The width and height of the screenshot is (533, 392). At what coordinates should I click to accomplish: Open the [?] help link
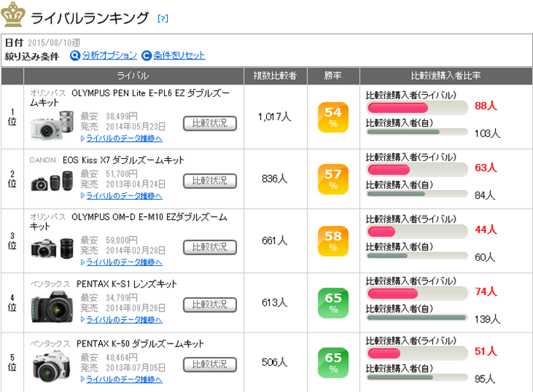click(x=163, y=19)
